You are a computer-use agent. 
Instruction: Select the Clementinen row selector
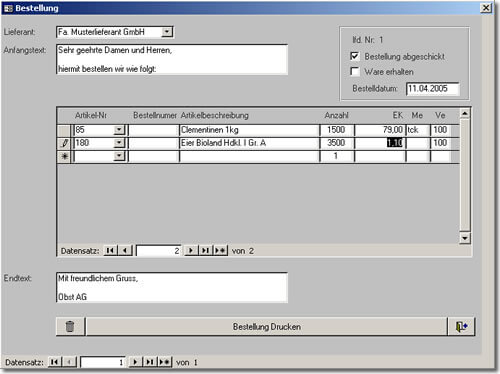[x=64, y=130]
